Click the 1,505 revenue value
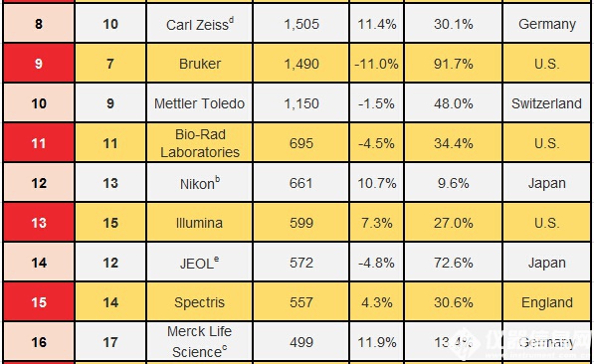Viewport: 594px width, 364px height. click(x=301, y=24)
